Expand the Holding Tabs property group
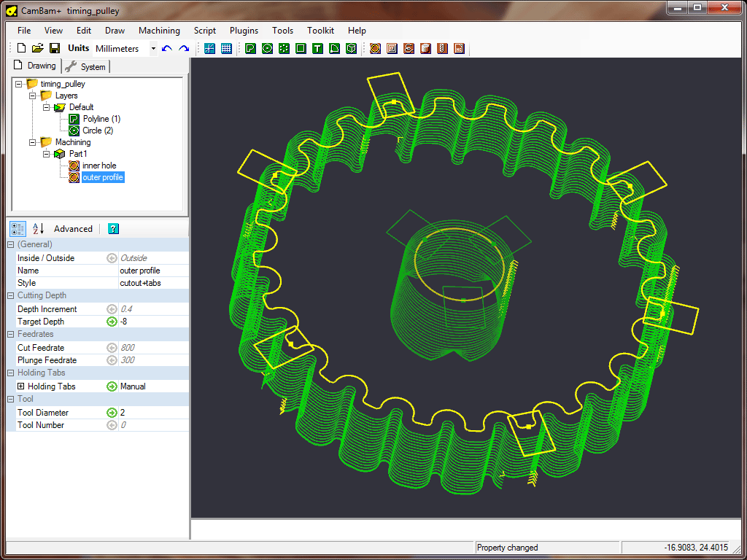Viewport: 747px width, 560px height. coord(20,386)
